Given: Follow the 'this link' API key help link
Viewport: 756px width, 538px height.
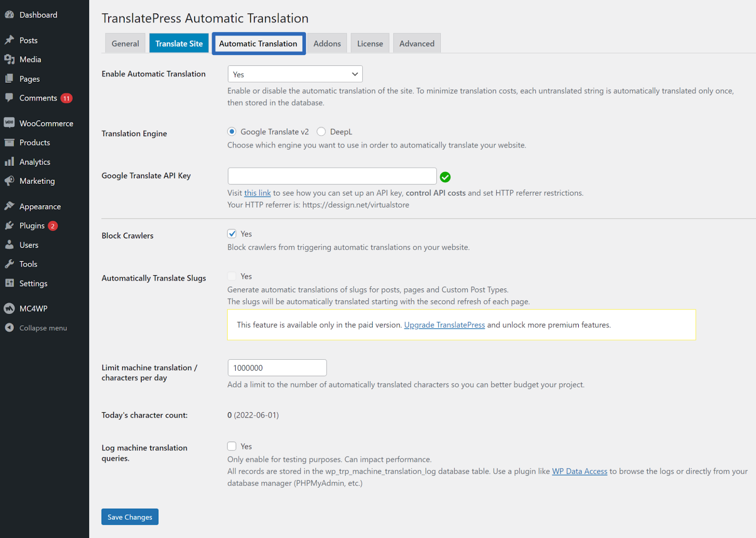Looking at the screenshot, I should pos(258,193).
